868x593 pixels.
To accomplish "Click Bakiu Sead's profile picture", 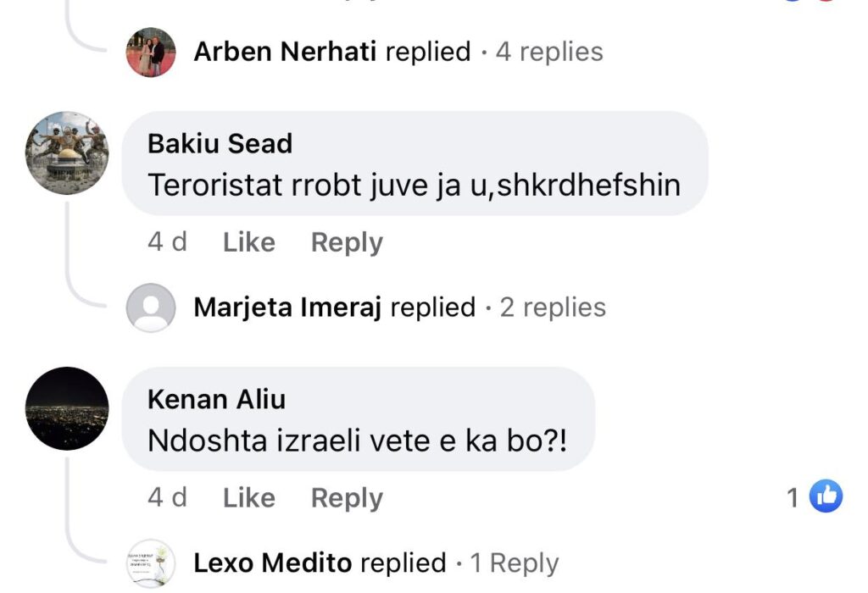I will pos(67,153).
